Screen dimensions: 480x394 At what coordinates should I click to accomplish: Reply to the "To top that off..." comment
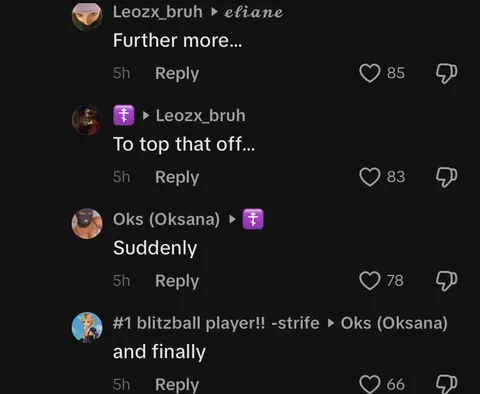tap(177, 177)
